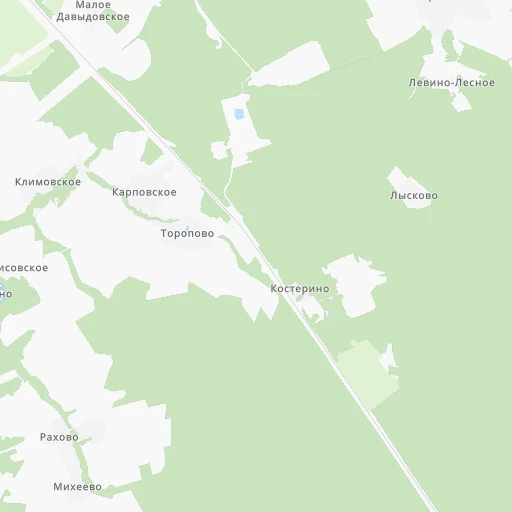The height and width of the screenshot is (512, 512).
Task: Click the tiny pond southeast of Костерино
Action: coord(329,313)
